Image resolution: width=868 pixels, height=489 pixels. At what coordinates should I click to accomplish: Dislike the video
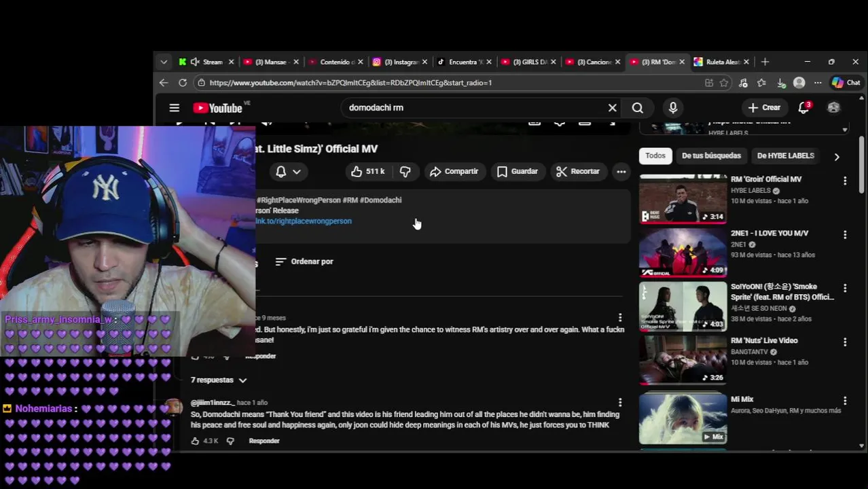[x=405, y=172]
